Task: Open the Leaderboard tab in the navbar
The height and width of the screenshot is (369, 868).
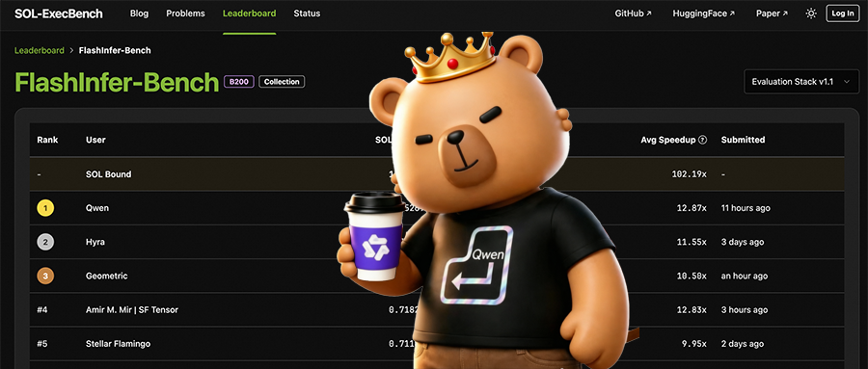Action: click(x=249, y=13)
